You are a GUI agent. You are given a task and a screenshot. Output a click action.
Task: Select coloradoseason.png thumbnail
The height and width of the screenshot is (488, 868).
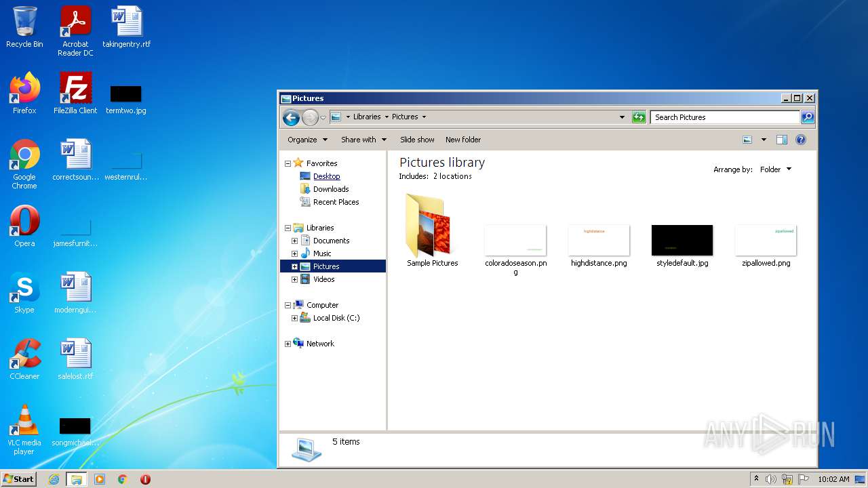point(515,249)
